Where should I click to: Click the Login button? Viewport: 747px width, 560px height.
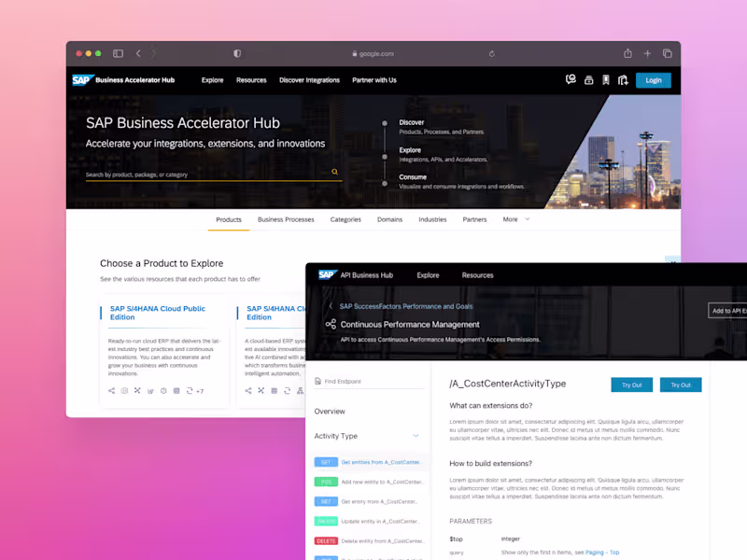pos(653,80)
